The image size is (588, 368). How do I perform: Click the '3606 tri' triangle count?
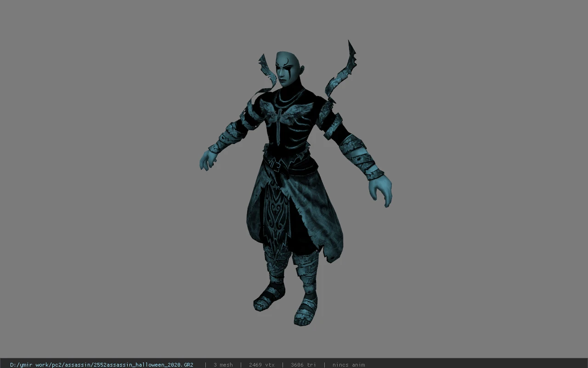303,365
